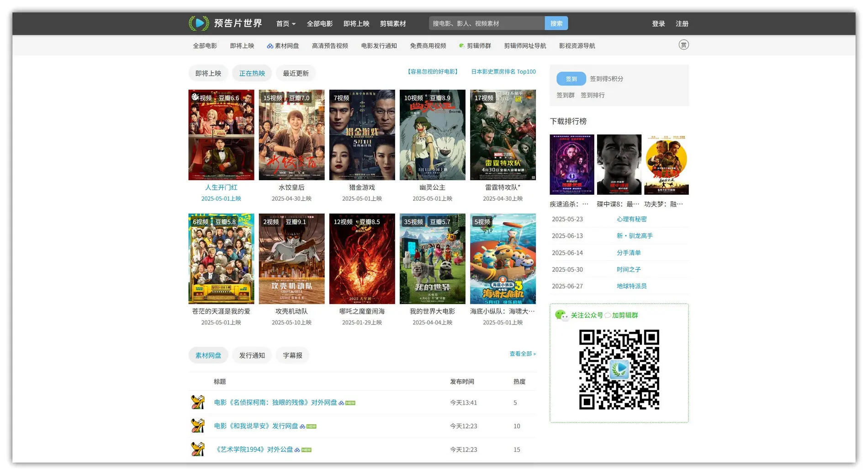Open the 攻壳机动队 movie poster
This screenshot has width=868, height=475.
click(x=291, y=259)
